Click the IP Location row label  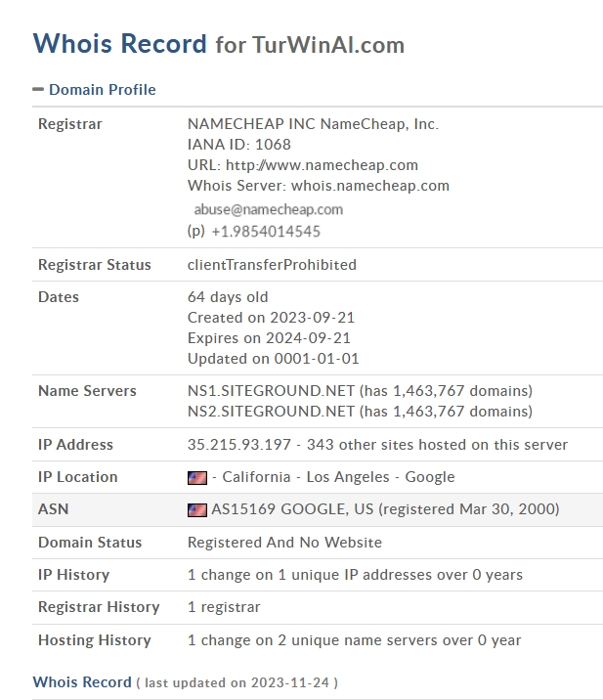click(78, 477)
